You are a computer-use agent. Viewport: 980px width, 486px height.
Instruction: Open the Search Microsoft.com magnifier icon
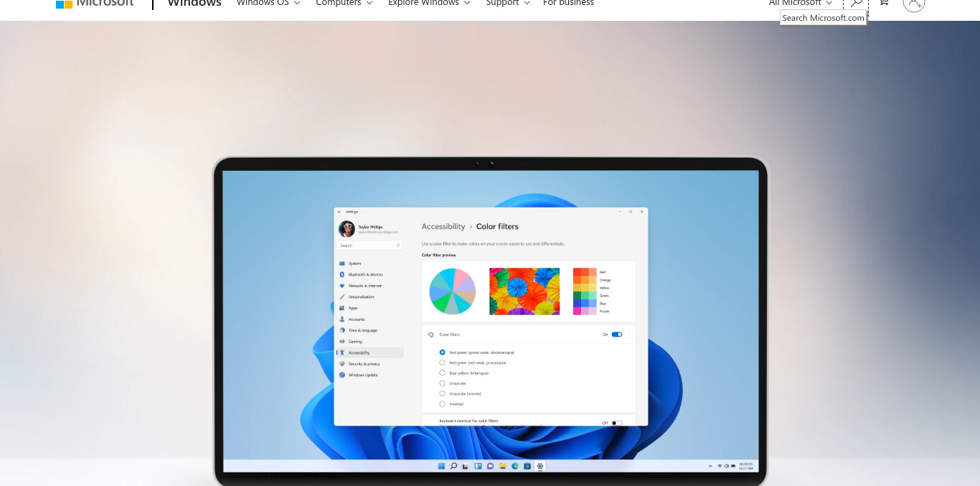tap(855, 3)
